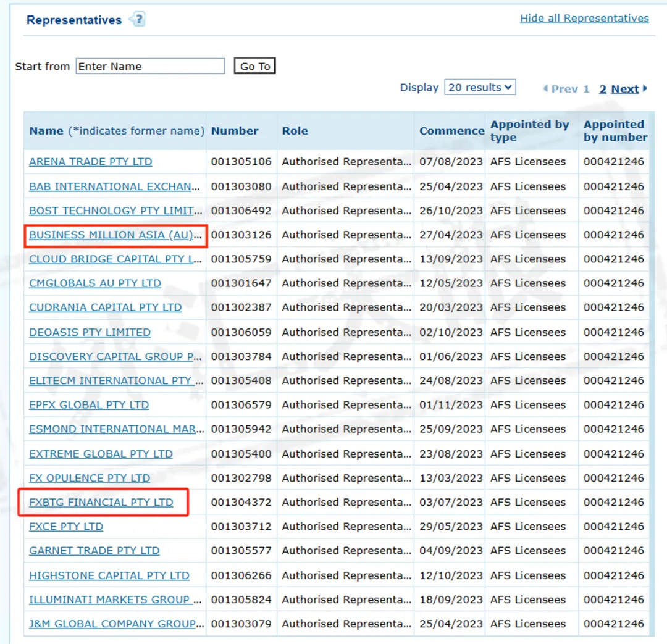The image size is (667, 644).
Task: Open ARENA TRADE PTY LTD link
Action: point(91,162)
